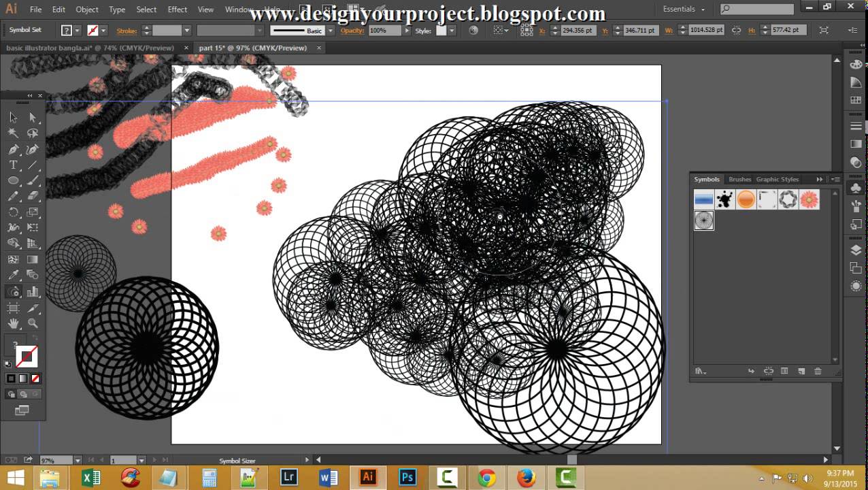This screenshot has height=490, width=868.
Task: Open the stroke weight dropdown
Action: [x=186, y=31]
